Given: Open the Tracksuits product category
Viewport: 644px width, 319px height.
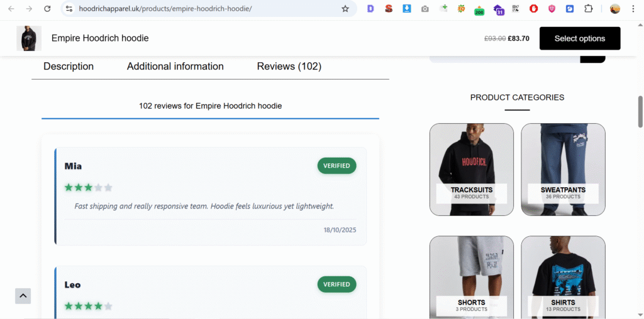Looking at the screenshot, I should tap(472, 170).
